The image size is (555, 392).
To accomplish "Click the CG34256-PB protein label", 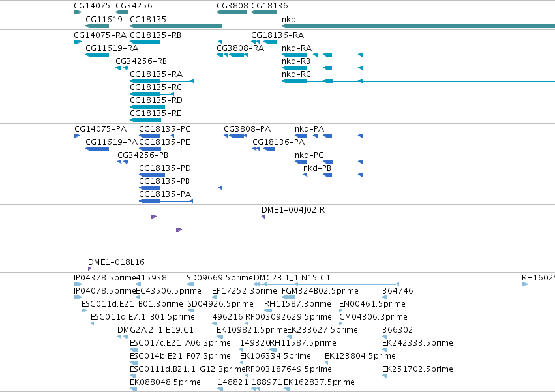I will point(143,155).
